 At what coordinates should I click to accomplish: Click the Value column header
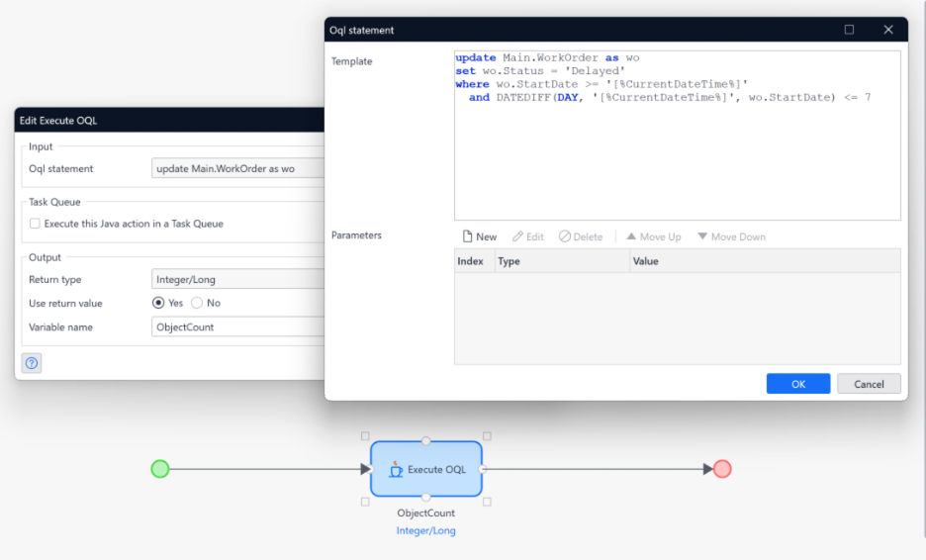point(645,261)
